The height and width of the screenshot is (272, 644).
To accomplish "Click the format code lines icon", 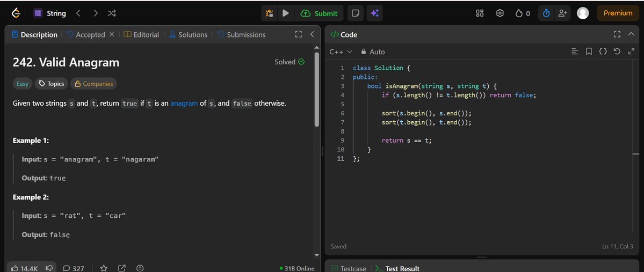I will [x=575, y=52].
